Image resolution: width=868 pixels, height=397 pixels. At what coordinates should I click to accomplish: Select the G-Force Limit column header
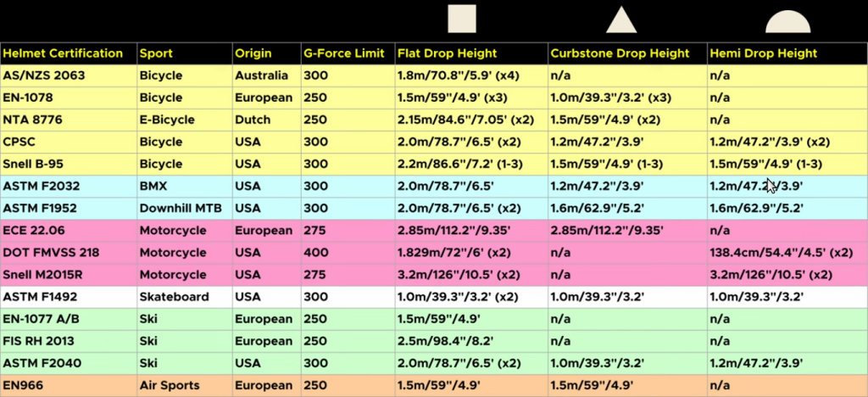(x=348, y=53)
